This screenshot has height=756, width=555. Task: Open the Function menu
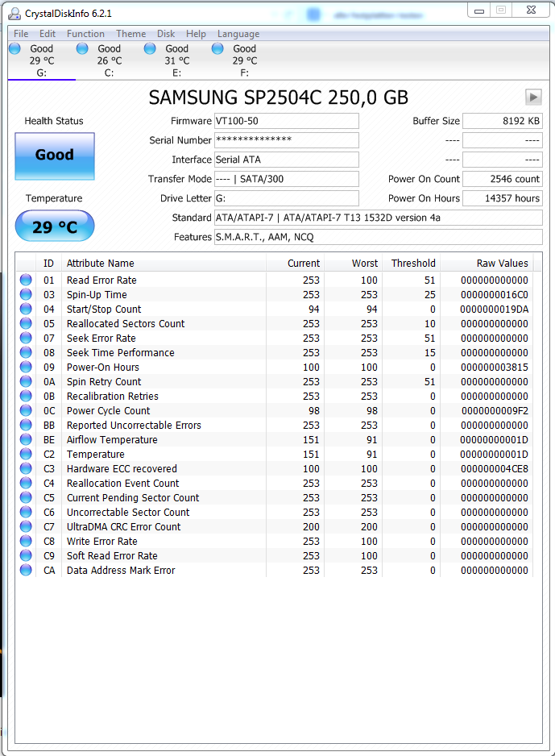pos(85,34)
